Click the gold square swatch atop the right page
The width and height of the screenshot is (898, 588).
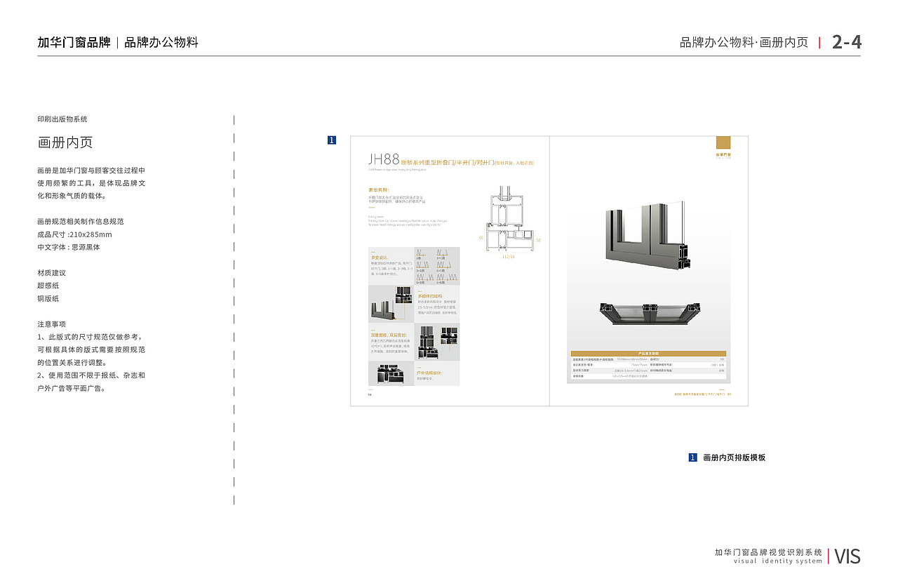[x=723, y=141]
